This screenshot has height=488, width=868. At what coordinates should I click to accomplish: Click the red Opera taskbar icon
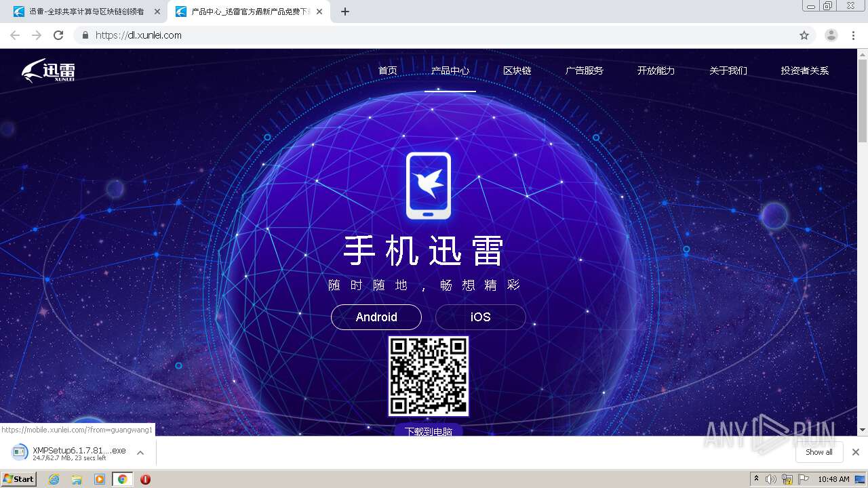[x=145, y=479]
